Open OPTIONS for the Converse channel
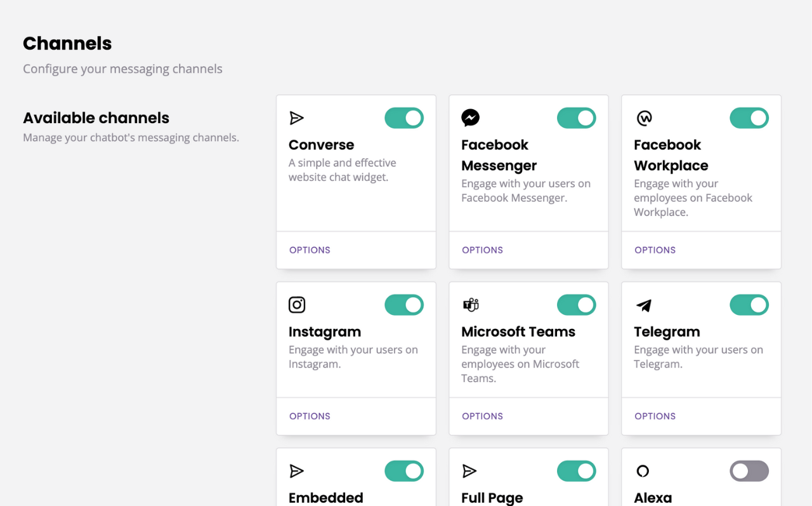This screenshot has height=506, width=812. click(x=310, y=250)
